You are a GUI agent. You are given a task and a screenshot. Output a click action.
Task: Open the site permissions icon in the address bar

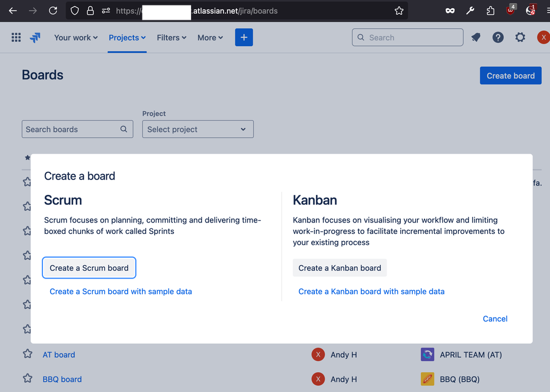click(106, 11)
